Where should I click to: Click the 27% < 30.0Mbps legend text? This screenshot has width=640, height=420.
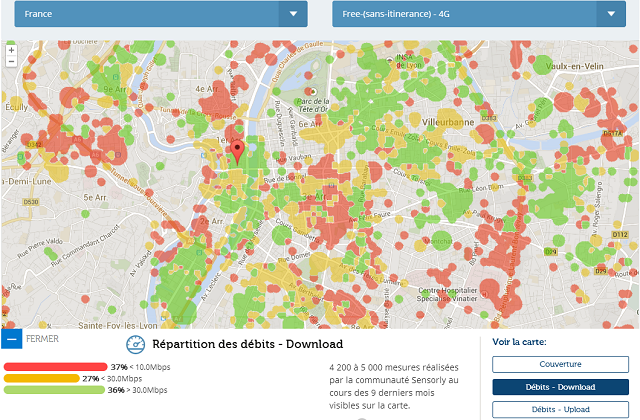click(x=112, y=379)
